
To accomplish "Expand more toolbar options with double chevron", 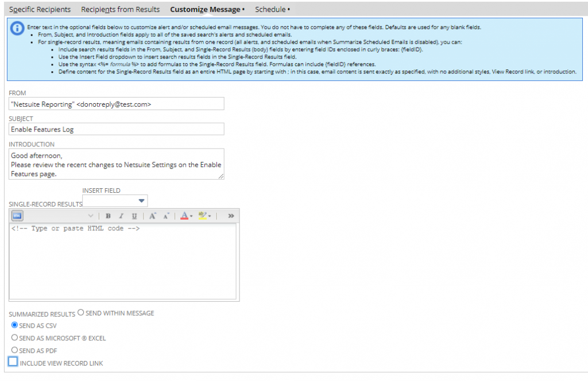I will (231, 216).
